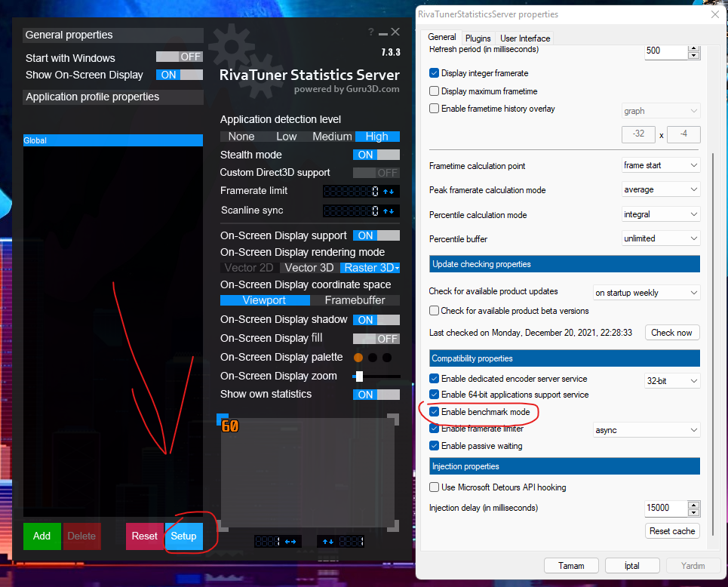The width and height of the screenshot is (728, 587).
Task: Open Frametime calculation point dropdown
Action: coord(661,165)
